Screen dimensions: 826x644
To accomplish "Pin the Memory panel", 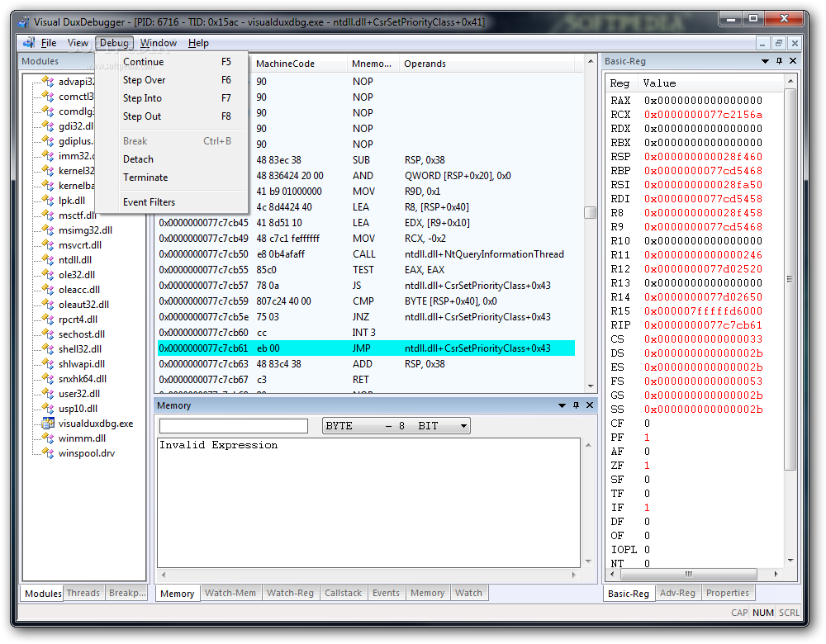I will [576, 405].
